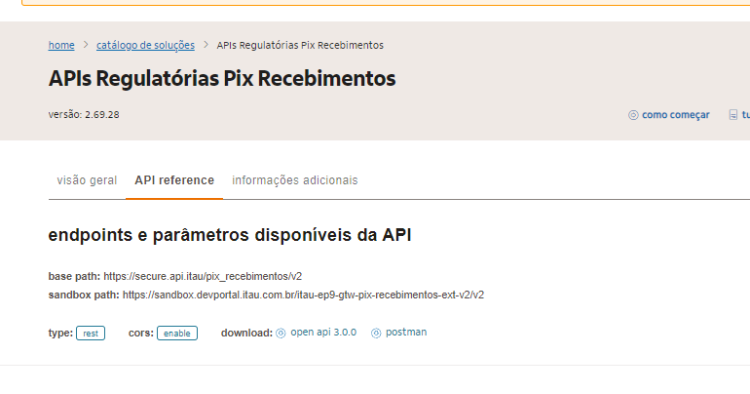This screenshot has height=394, width=750.
Task: Click the rest type badge
Action: pyautogui.click(x=90, y=333)
